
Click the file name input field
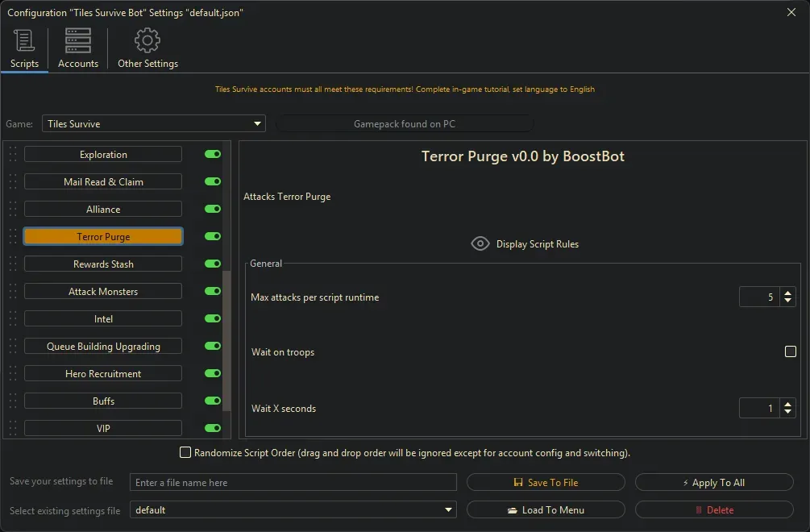(x=293, y=483)
